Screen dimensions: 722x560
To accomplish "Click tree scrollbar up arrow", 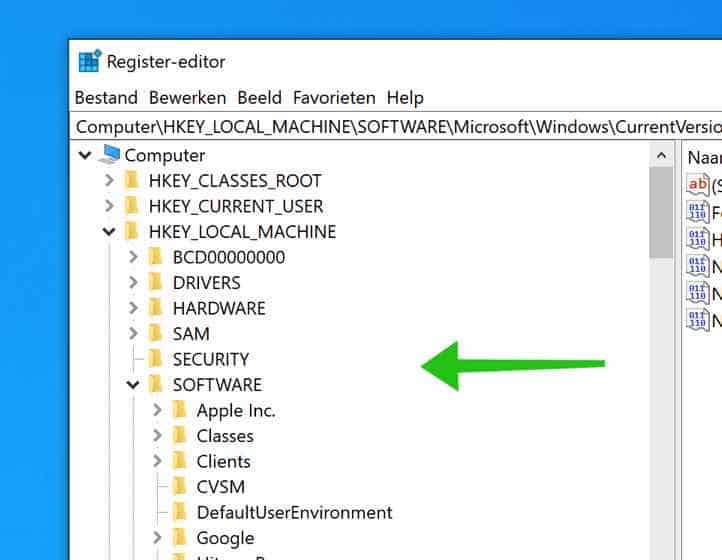I will pyautogui.click(x=661, y=155).
